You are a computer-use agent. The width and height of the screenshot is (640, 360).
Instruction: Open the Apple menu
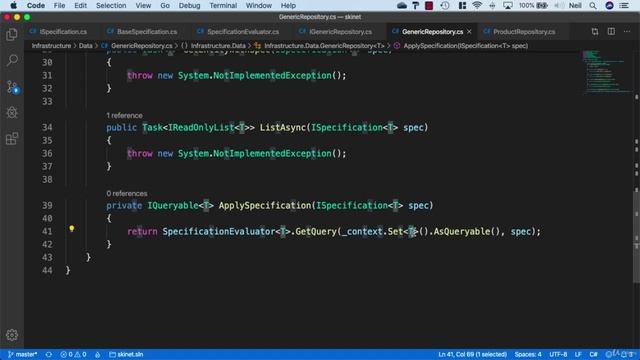[13, 5]
